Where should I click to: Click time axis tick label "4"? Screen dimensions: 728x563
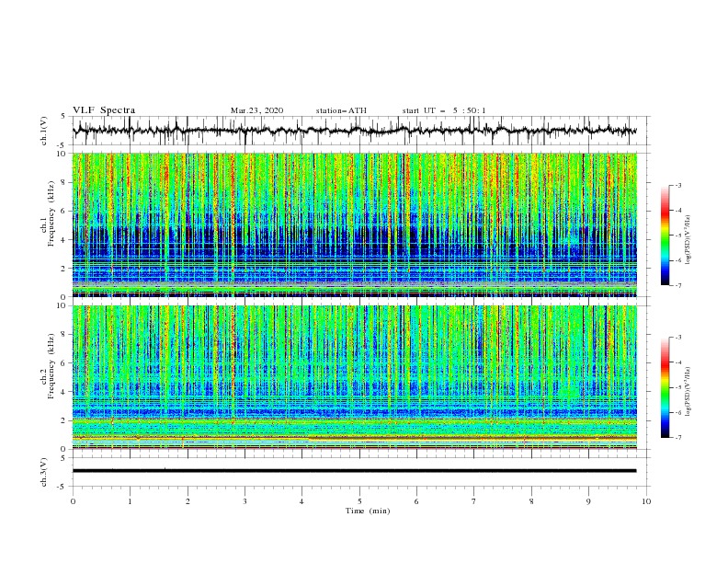[x=301, y=501]
